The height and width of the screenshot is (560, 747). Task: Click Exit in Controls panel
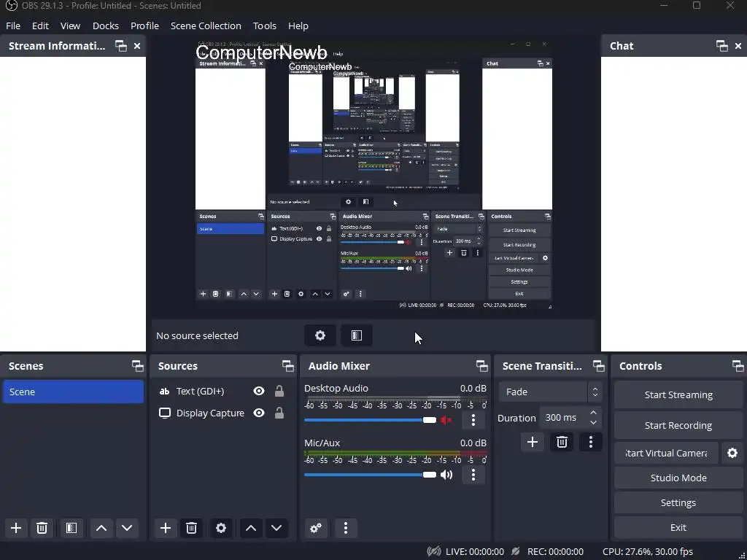coord(678,527)
